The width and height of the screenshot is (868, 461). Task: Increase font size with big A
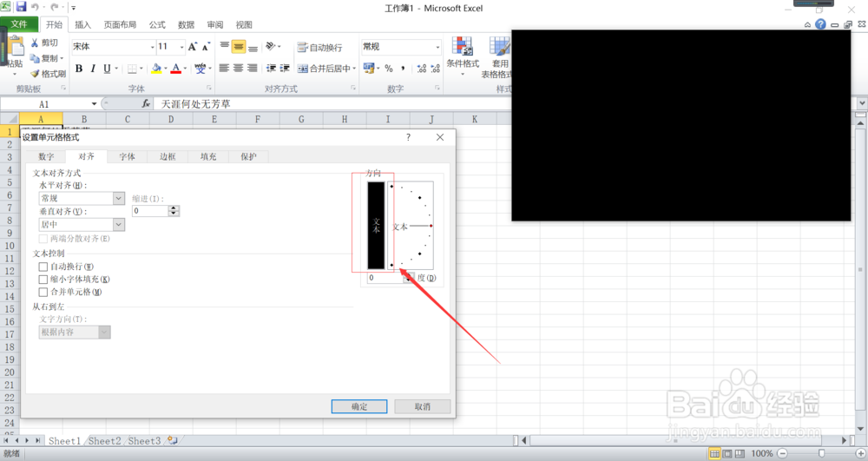click(x=192, y=47)
